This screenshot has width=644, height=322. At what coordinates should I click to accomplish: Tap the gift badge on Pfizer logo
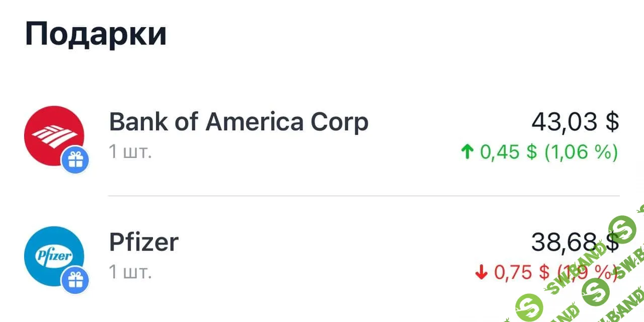(x=75, y=281)
